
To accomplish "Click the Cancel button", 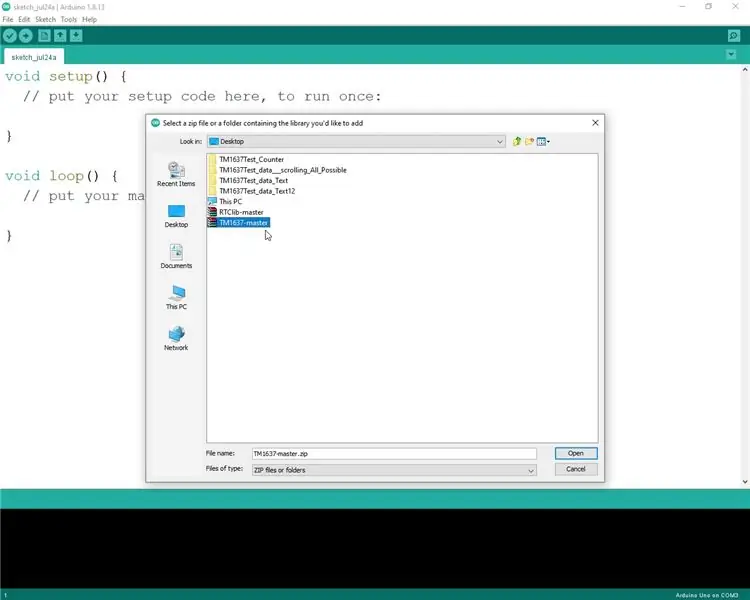I will pyautogui.click(x=576, y=469).
